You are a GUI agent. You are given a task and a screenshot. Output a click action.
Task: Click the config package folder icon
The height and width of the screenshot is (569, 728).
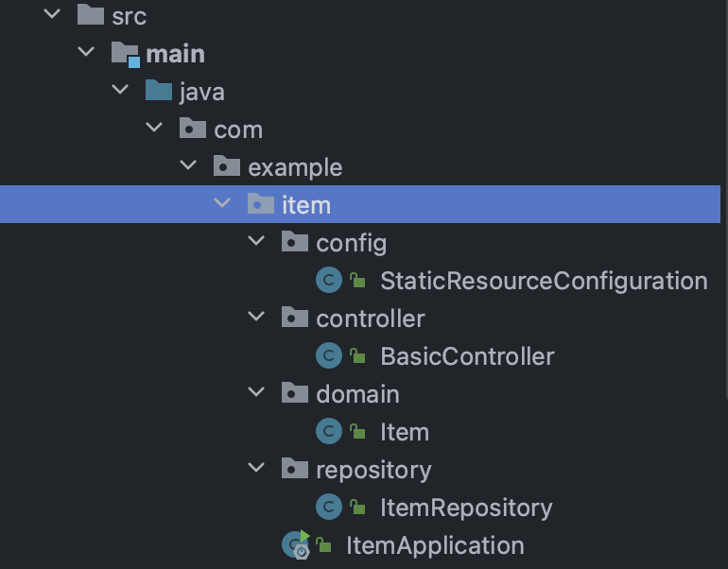point(295,241)
